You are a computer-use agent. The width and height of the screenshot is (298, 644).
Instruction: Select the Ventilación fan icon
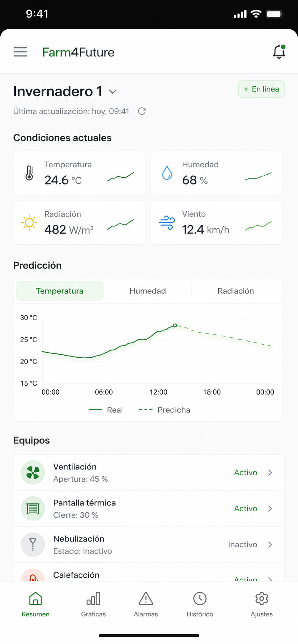point(33,473)
